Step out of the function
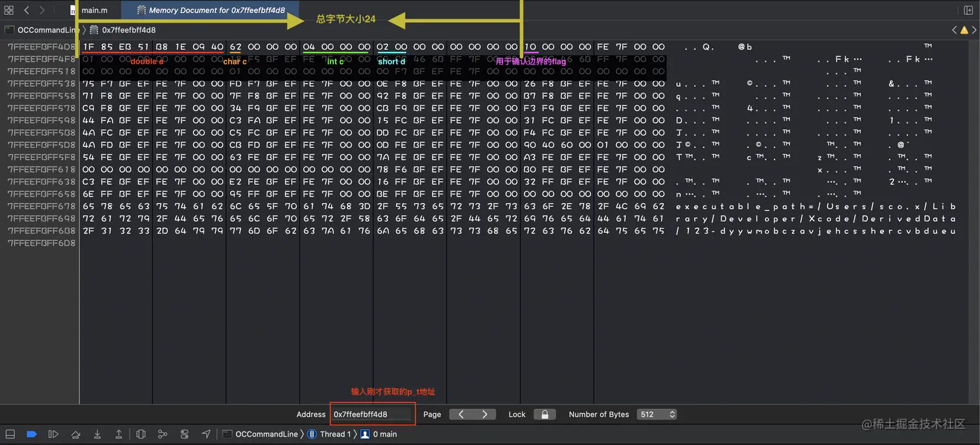980x445 pixels. click(x=119, y=434)
